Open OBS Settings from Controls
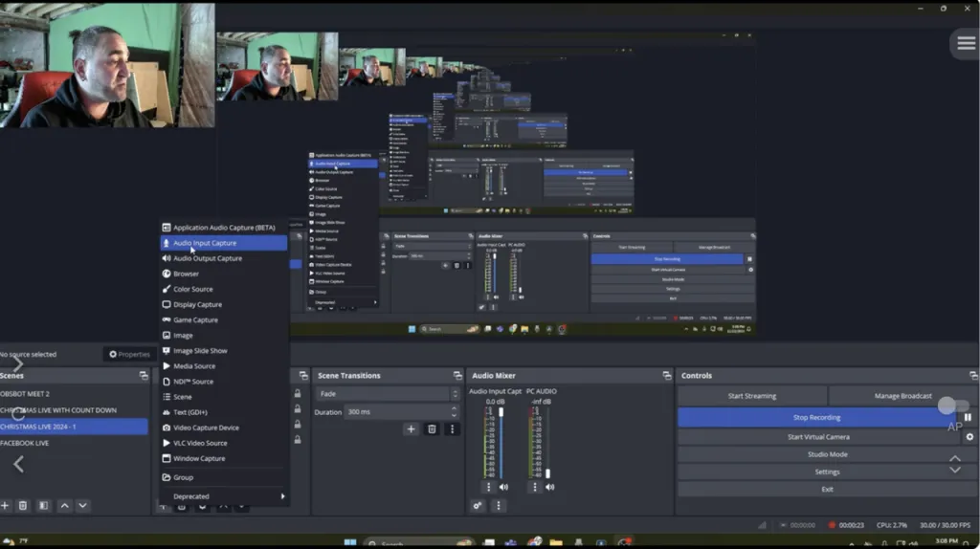The width and height of the screenshot is (980, 549). (828, 472)
